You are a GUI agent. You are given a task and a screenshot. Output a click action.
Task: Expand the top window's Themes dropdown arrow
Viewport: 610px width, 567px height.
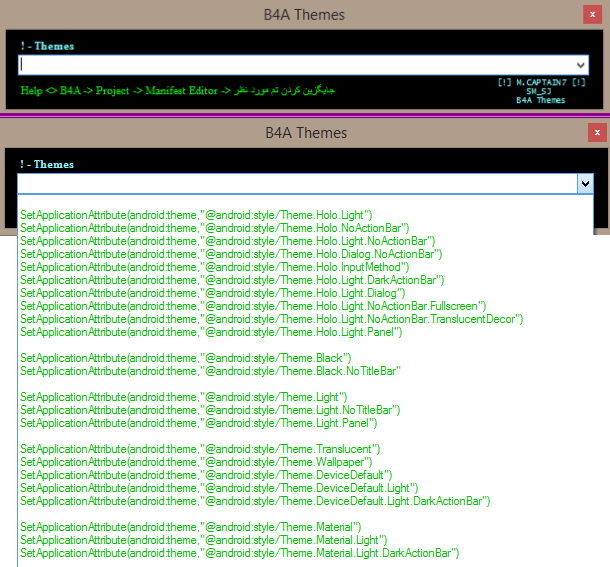[x=581, y=64]
